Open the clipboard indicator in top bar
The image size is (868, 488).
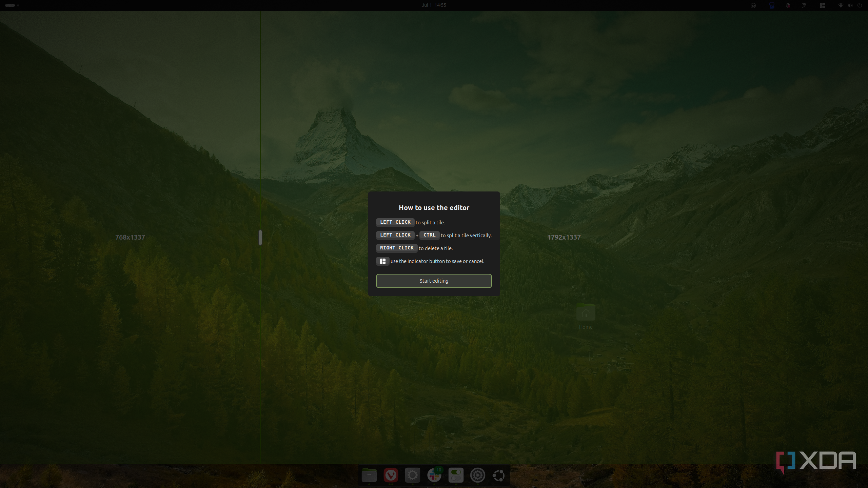804,5
